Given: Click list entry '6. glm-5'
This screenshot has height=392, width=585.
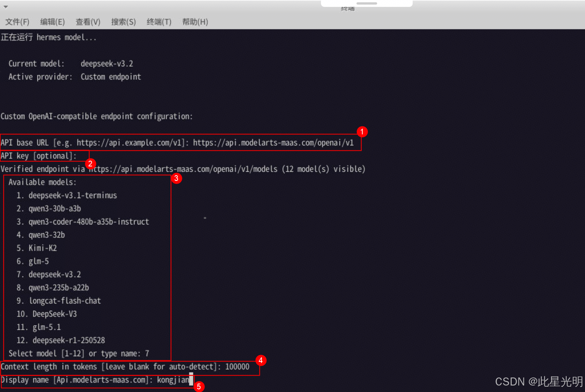Looking at the screenshot, I should pos(32,261).
